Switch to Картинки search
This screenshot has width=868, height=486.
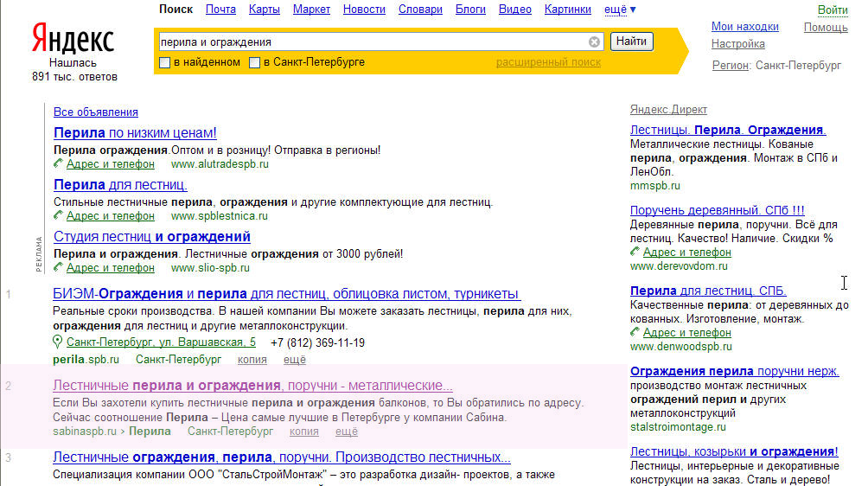pos(567,10)
